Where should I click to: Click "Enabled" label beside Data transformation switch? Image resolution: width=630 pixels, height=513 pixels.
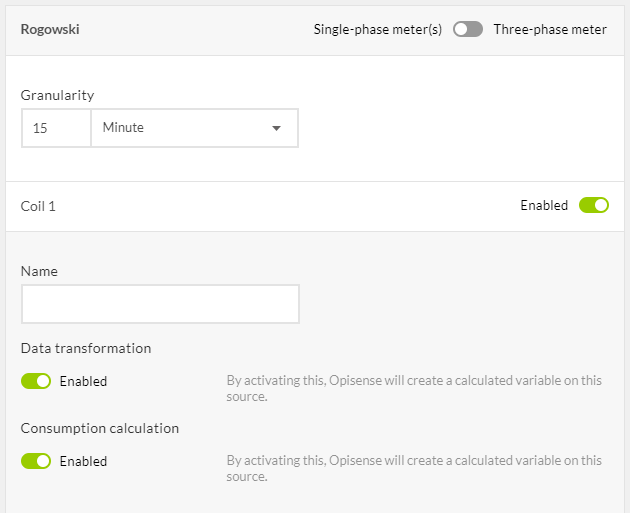(x=83, y=381)
